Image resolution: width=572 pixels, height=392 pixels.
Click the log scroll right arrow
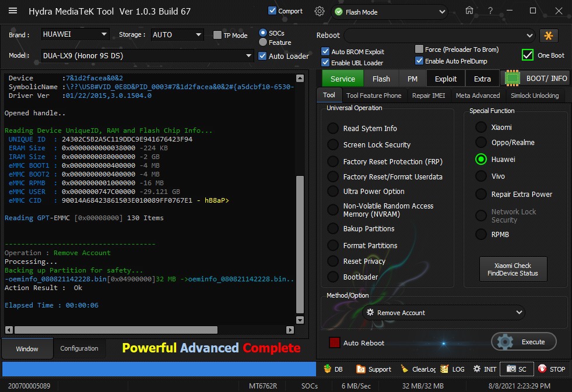click(290, 330)
